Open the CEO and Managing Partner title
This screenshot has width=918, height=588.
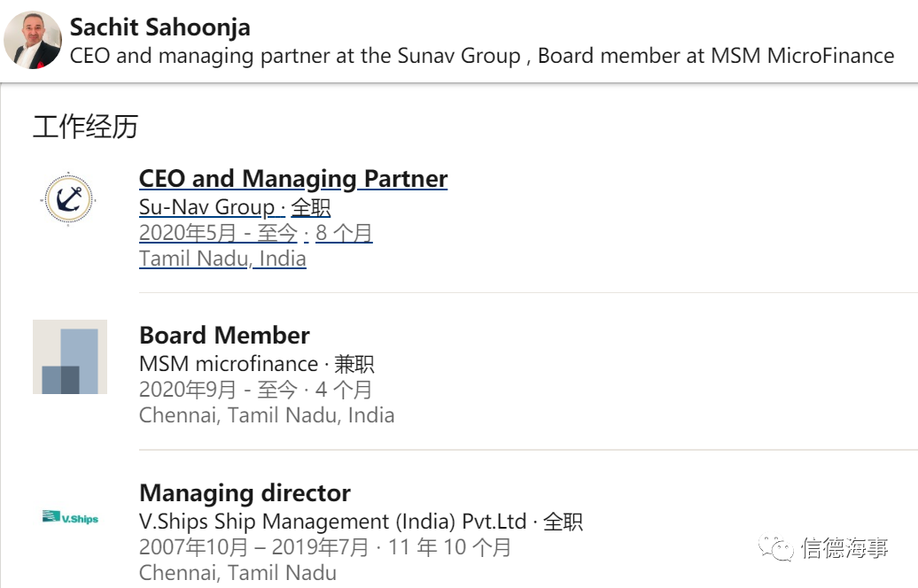coord(293,179)
